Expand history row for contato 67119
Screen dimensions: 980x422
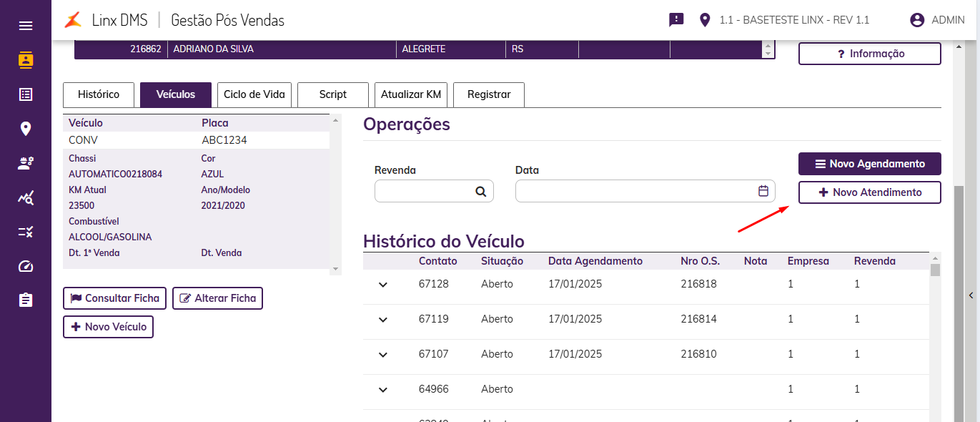[383, 320]
